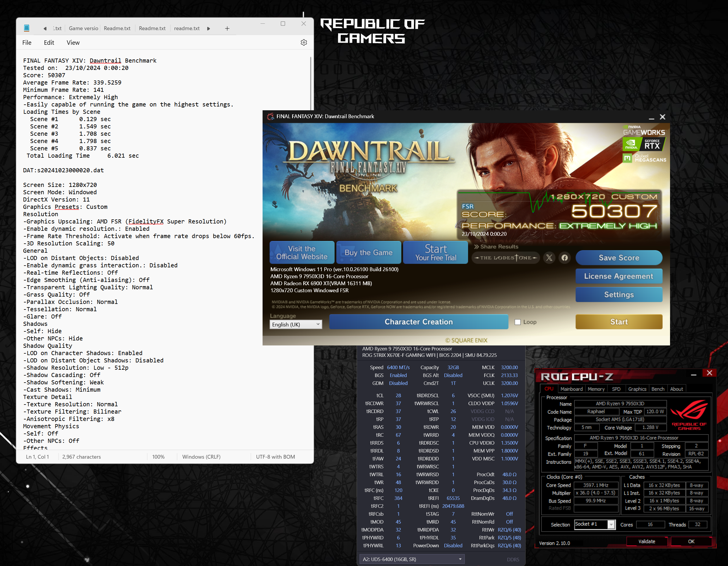Click the tREFI value 65535
The width and height of the screenshot is (728, 566).
coord(453,498)
